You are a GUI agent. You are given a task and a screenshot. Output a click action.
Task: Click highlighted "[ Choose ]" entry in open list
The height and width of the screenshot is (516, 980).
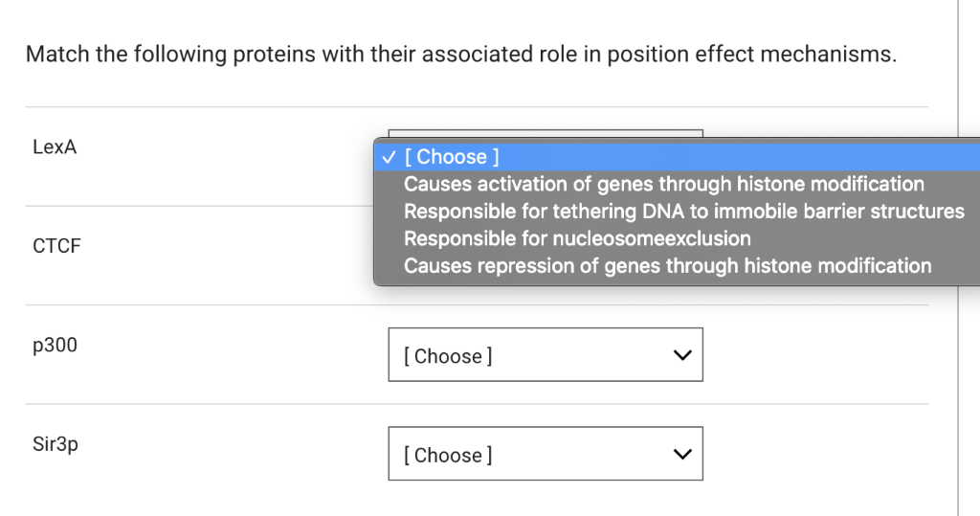(452, 156)
